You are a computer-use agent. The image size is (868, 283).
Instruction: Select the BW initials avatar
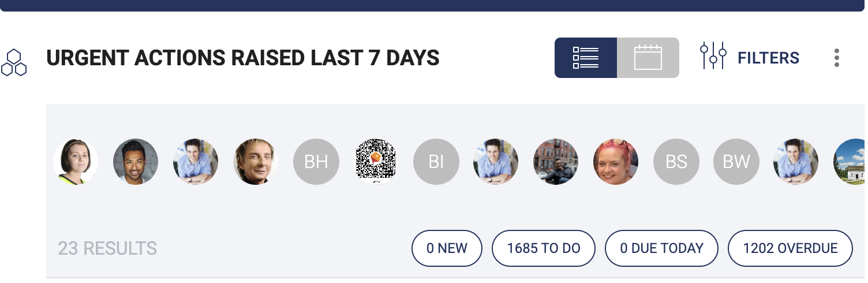pos(736,162)
